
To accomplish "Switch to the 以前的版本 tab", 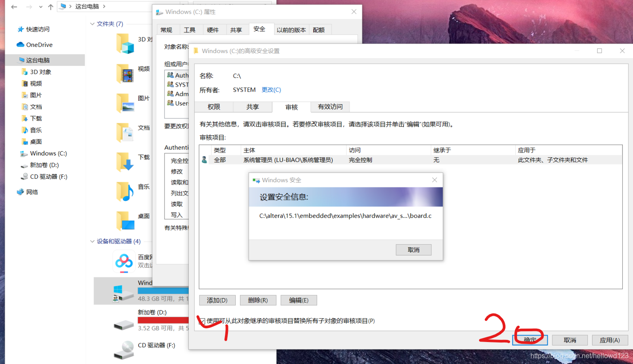I will pos(292,29).
